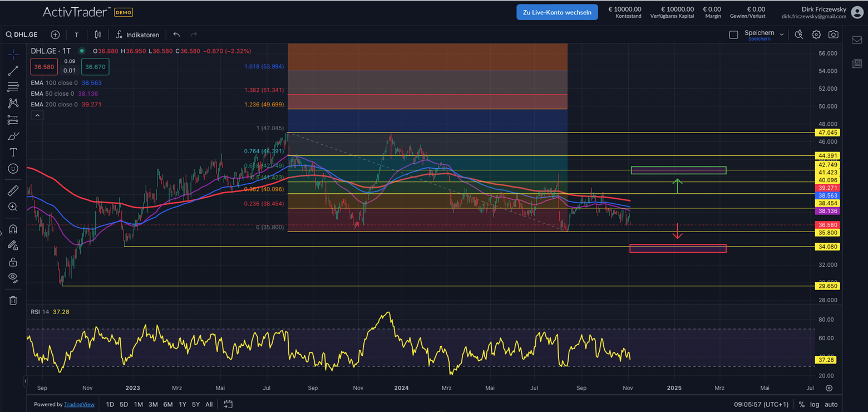Collapse the indicator legend chevron
The height and width of the screenshot is (412, 868).
point(37,116)
